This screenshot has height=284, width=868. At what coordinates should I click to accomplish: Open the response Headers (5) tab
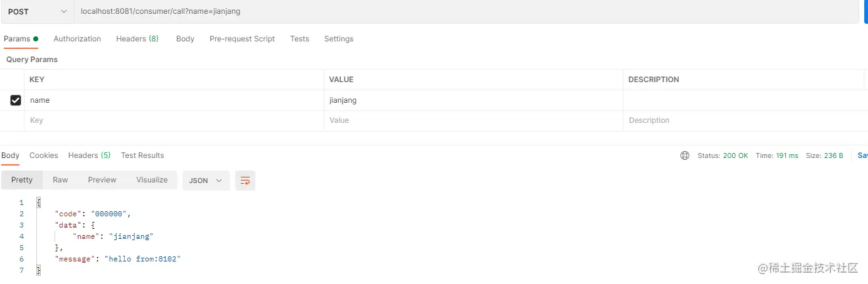(89, 155)
